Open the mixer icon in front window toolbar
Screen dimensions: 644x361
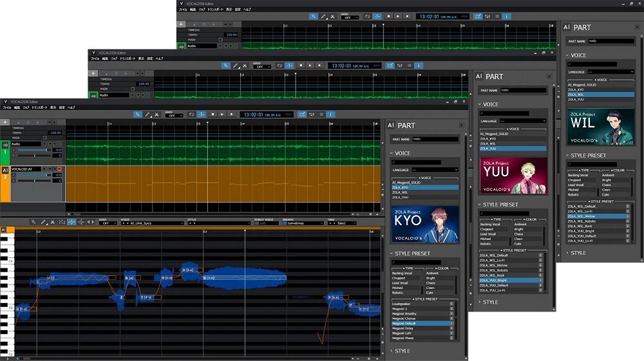pyautogui.click(x=312, y=115)
